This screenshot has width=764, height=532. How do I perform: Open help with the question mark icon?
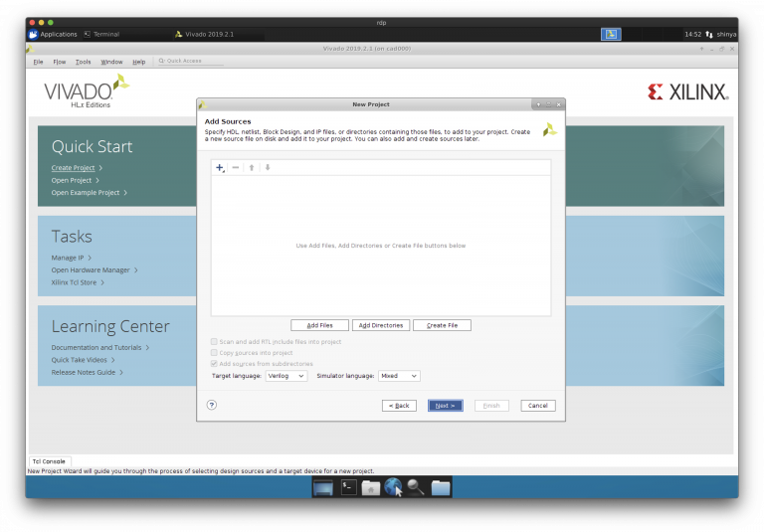pos(212,405)
